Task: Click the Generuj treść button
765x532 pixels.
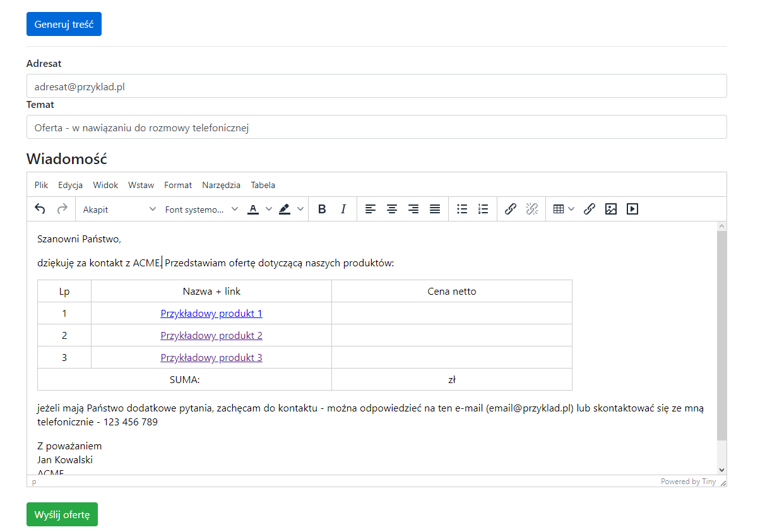Action: [64, 24]
